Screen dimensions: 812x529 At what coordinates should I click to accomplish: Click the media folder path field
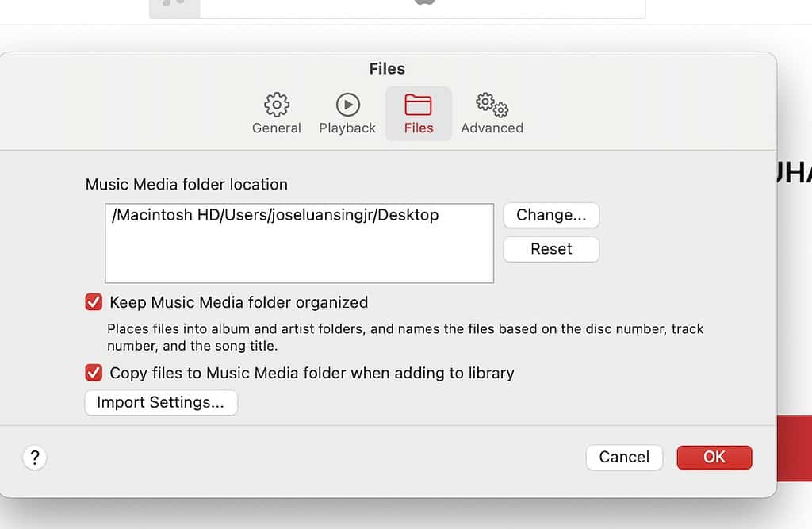[299, 242]
